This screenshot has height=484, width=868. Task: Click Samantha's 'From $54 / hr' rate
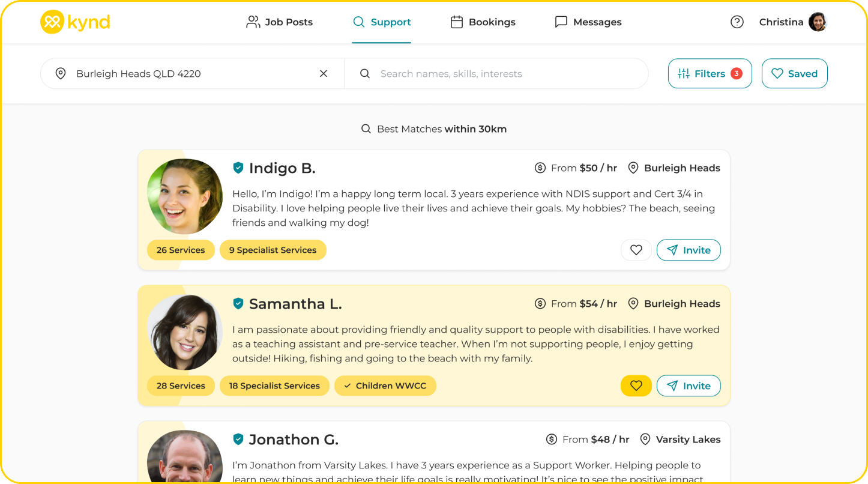[x=584, y=304]
